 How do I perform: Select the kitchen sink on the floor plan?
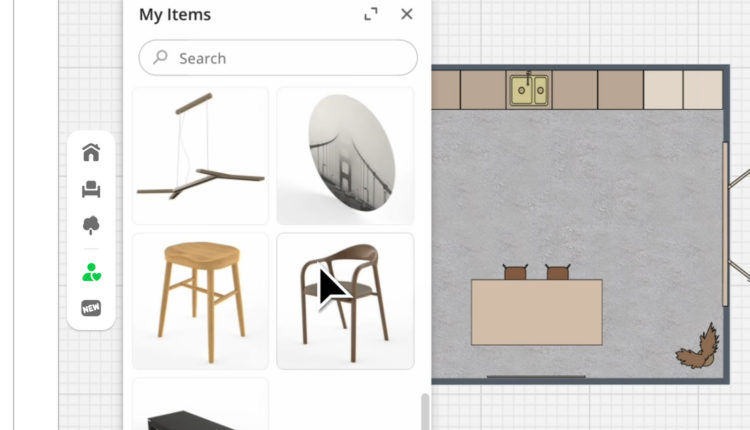[x=528, y=90]
